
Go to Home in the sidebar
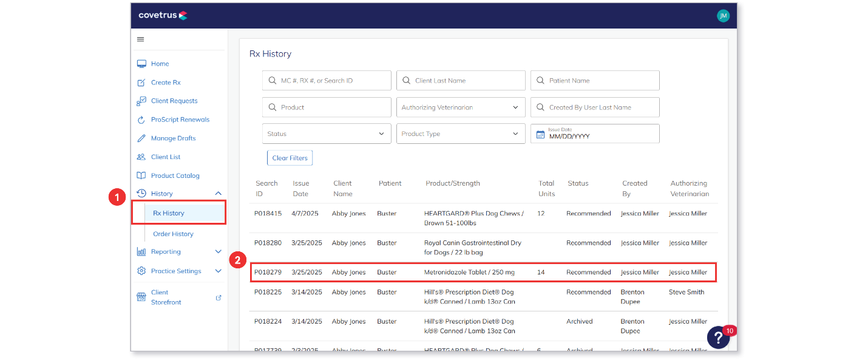(160, 64)
